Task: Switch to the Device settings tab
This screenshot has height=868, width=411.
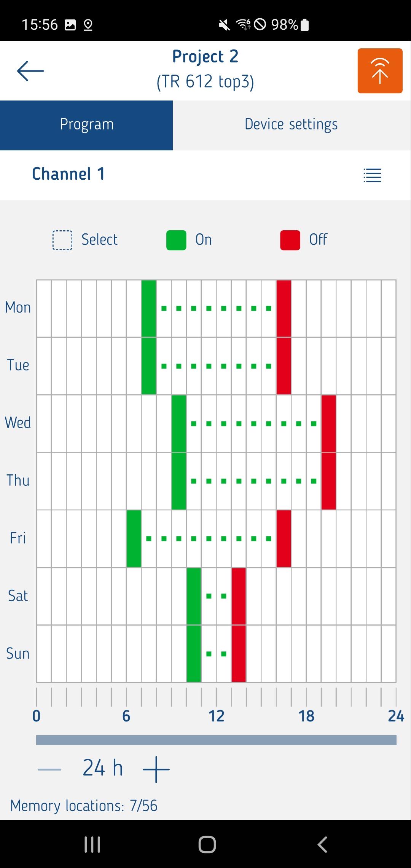Action: click(x=292, y=125)
